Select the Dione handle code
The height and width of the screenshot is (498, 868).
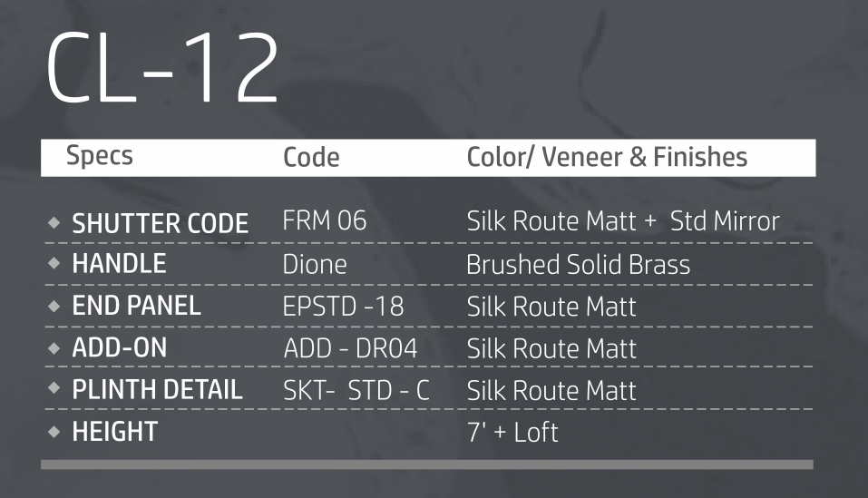pos(315,264)
